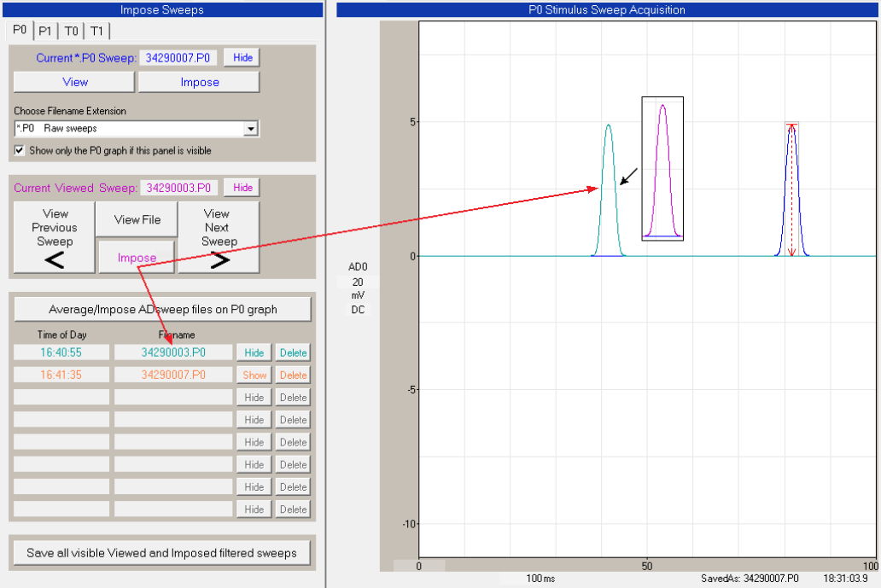Click the View File button

coord(137,219)
